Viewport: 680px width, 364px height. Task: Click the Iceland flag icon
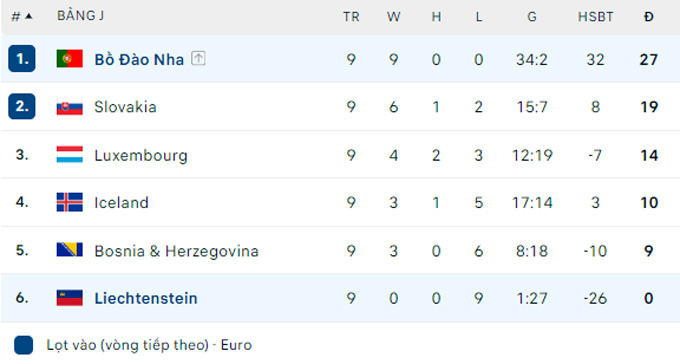(69, 202)
